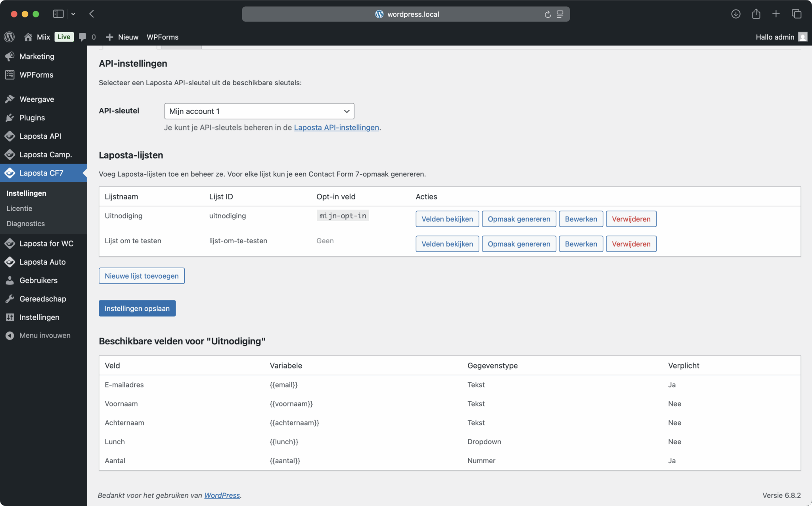Click the Versie 6.8.2 footer text
This screenshot has height=506, width=812.
781,495
